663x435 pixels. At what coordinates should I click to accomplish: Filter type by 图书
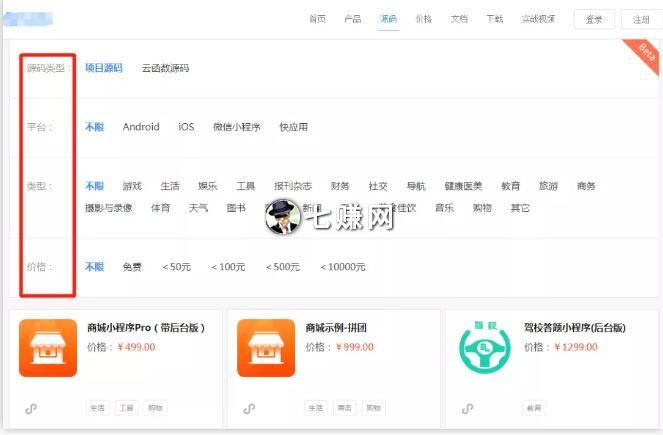tap(236, 208)
